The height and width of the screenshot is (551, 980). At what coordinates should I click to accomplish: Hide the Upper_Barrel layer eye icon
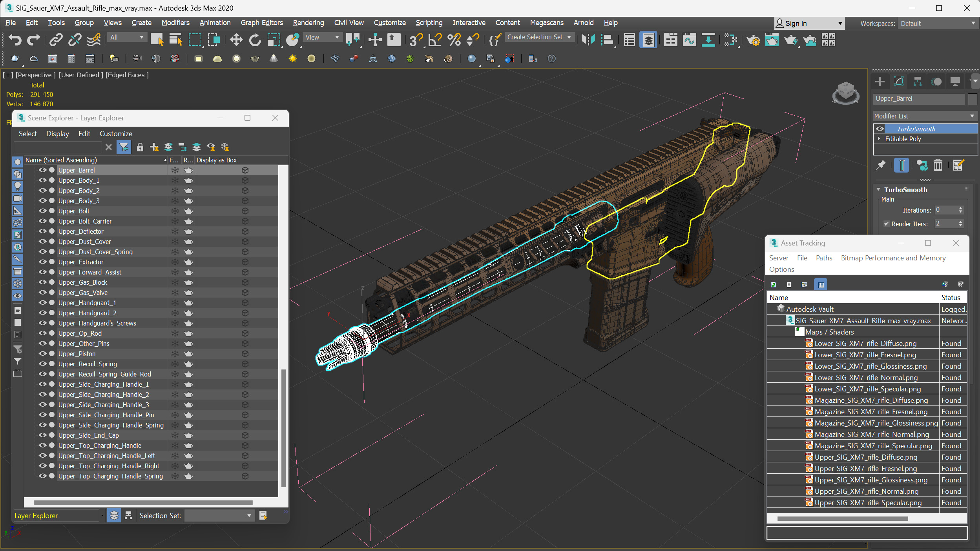pos(42,170)
